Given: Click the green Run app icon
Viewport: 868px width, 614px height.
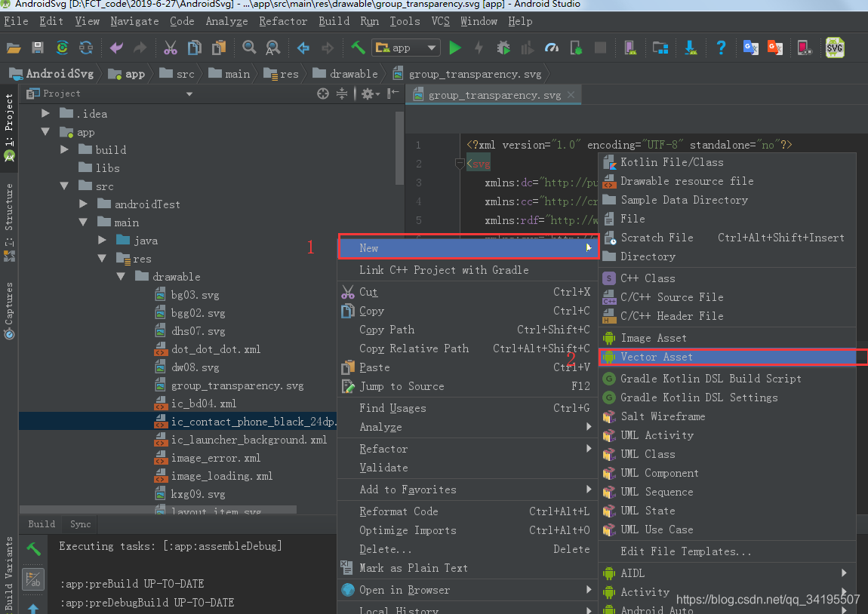Looking at the screenshot, I should pyautogui.click(x=455, y=48).
